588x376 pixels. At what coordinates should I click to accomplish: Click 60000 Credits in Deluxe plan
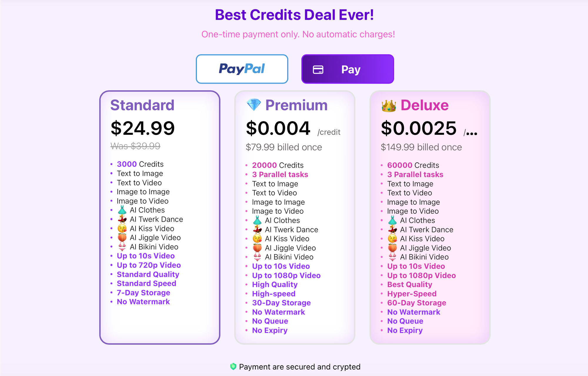point(413,165)
